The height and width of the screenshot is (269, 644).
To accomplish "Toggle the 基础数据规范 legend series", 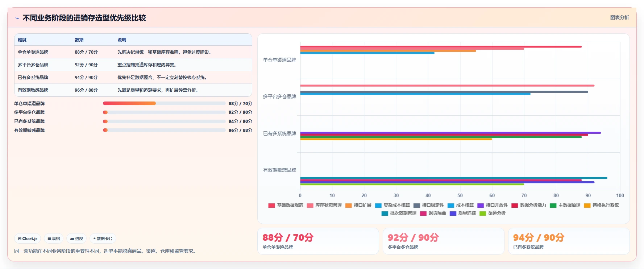I will click(286, 205).
